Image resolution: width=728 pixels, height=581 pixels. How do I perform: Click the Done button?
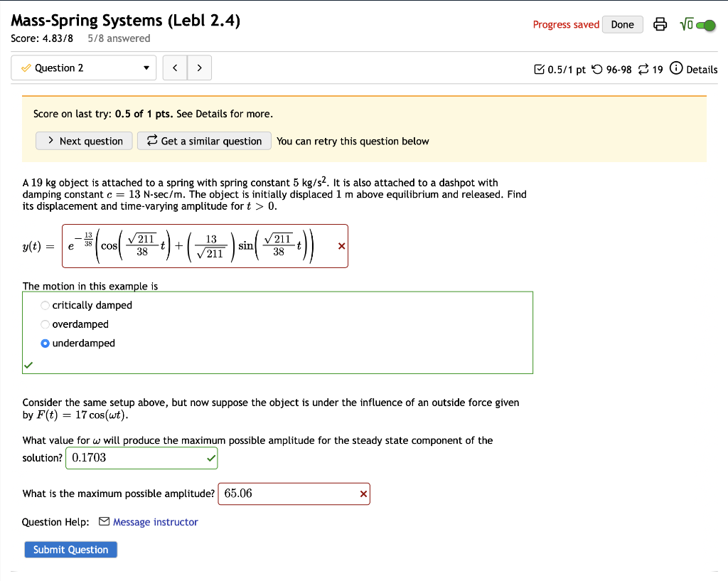(x=622, y=23)
